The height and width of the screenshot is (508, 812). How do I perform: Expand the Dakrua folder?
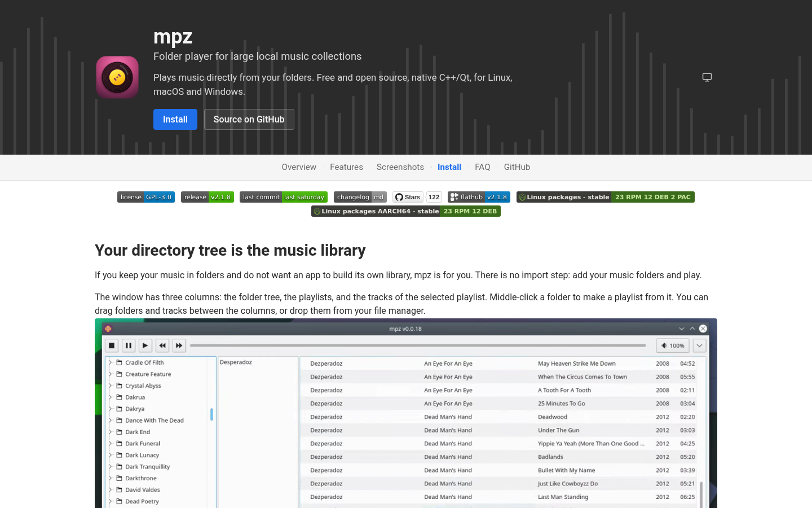111,397
